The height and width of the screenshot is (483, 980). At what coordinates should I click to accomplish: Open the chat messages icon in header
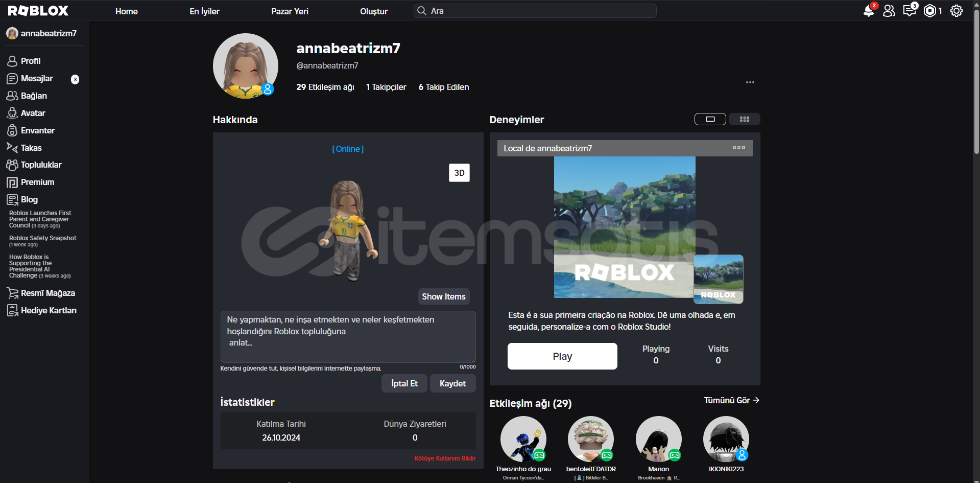pyautogui.click(x=910, y=11)
